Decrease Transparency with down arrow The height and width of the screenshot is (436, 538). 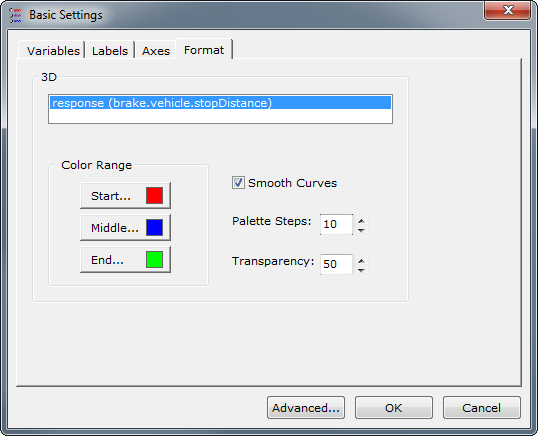361,270
